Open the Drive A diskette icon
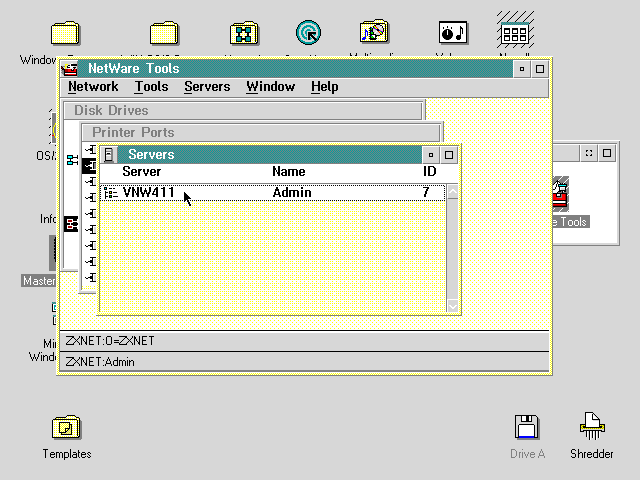Image resolution: width=640 pixels, height=480 pixels. click(x=527, y=427)
